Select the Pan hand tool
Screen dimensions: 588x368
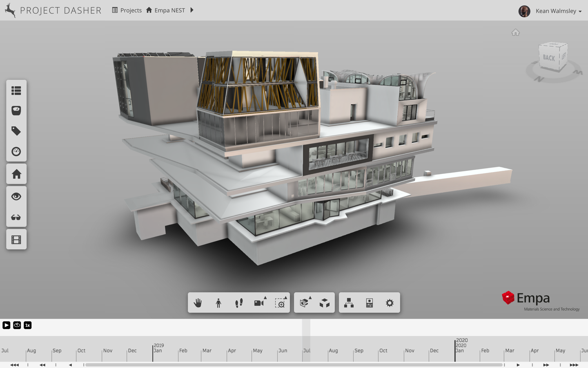198,303
